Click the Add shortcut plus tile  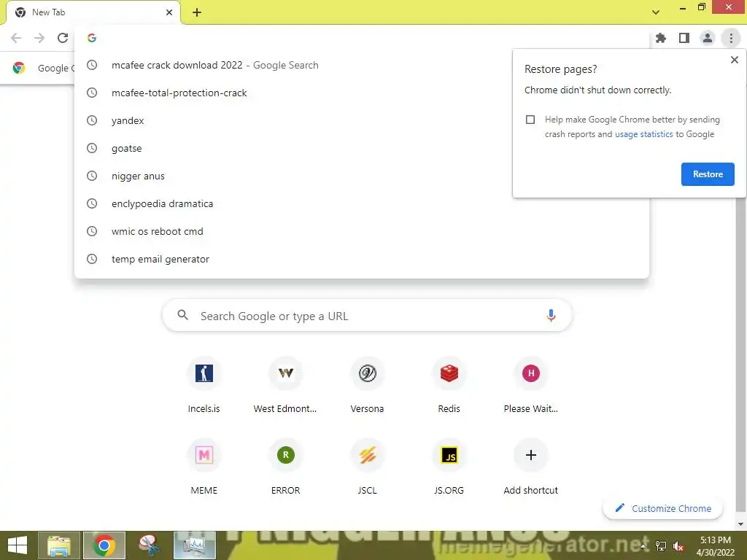click(x=531, y=467)
